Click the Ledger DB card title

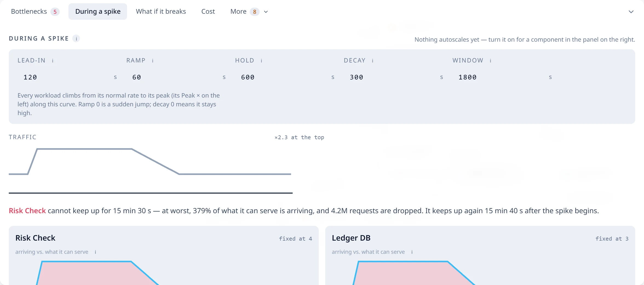click(x=351, y=238)
